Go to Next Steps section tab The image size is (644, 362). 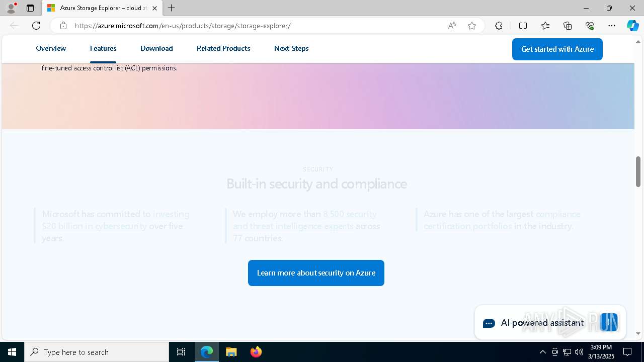(x=291, y=48)
